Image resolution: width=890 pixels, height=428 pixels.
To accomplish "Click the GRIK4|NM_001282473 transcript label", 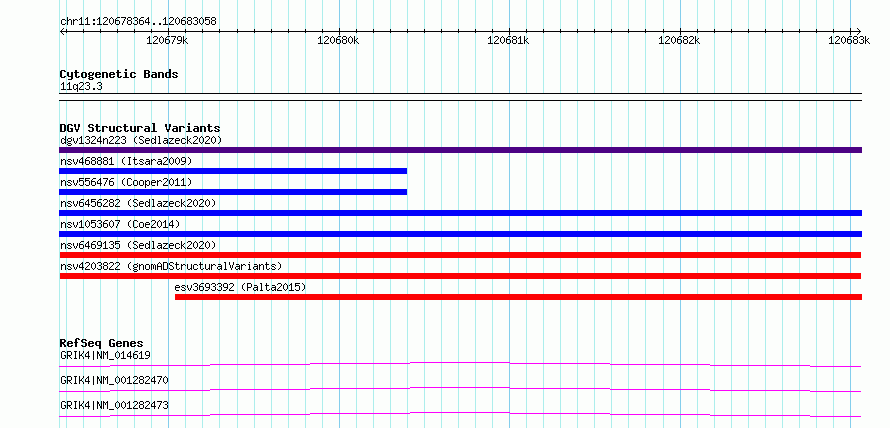I will click(x=114, y=405).
